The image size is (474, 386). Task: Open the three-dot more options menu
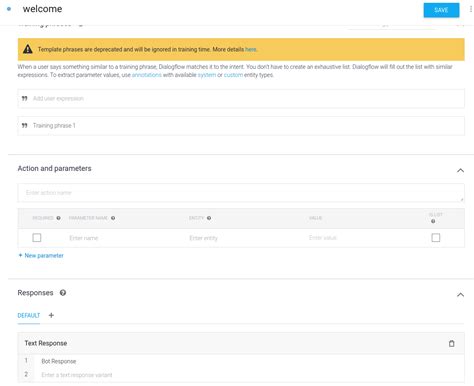(x=470, y=9)
